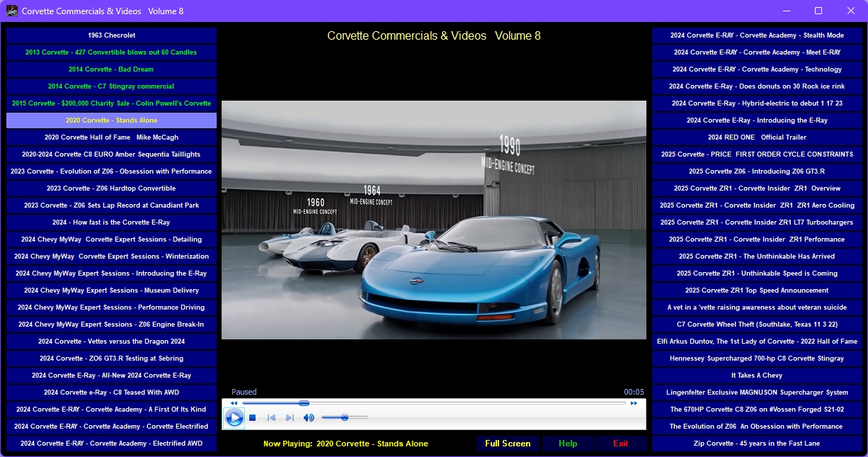The width and height of the screenshot is (868, 457).
Task: Select 2023 Corvette Z06 Hardtop Convertible
Action: tap(111, 188)
